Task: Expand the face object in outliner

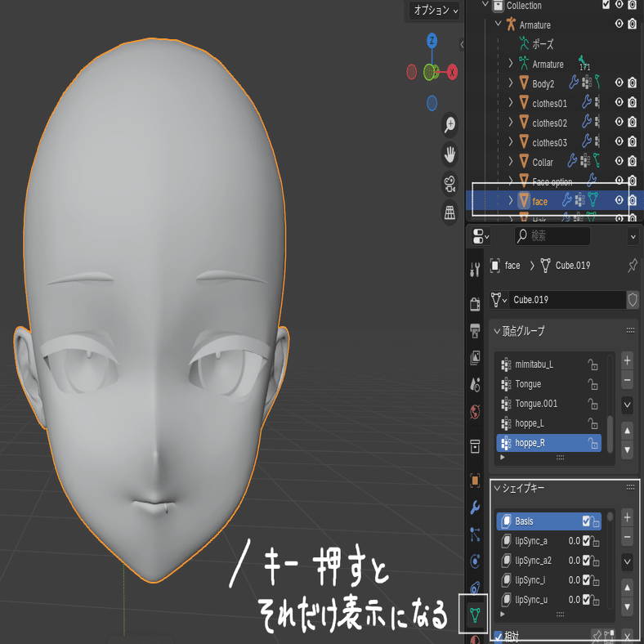Action: [511, 200]
